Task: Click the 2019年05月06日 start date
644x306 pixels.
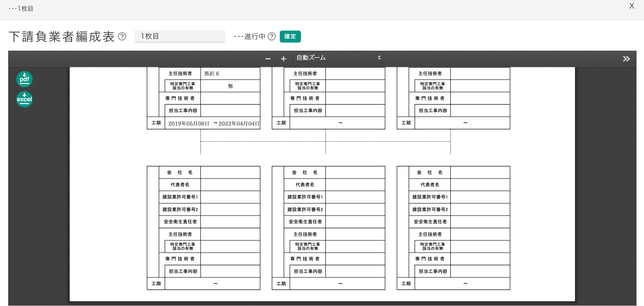Action: 189,123
